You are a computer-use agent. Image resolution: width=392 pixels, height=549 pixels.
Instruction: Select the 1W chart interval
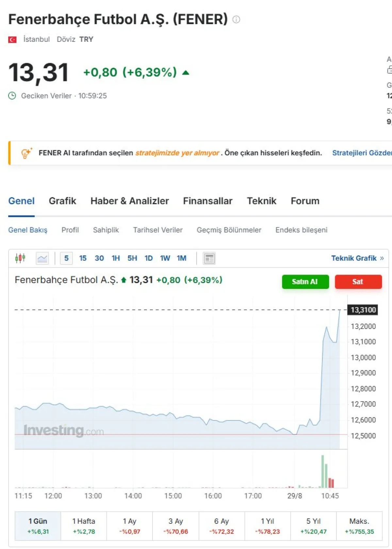pos(165,258)
